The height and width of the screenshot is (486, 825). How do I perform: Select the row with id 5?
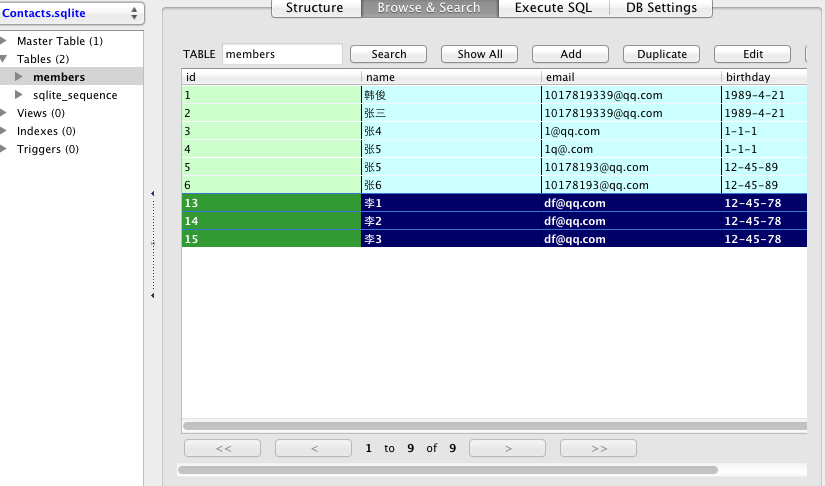[x=495, y=167]
